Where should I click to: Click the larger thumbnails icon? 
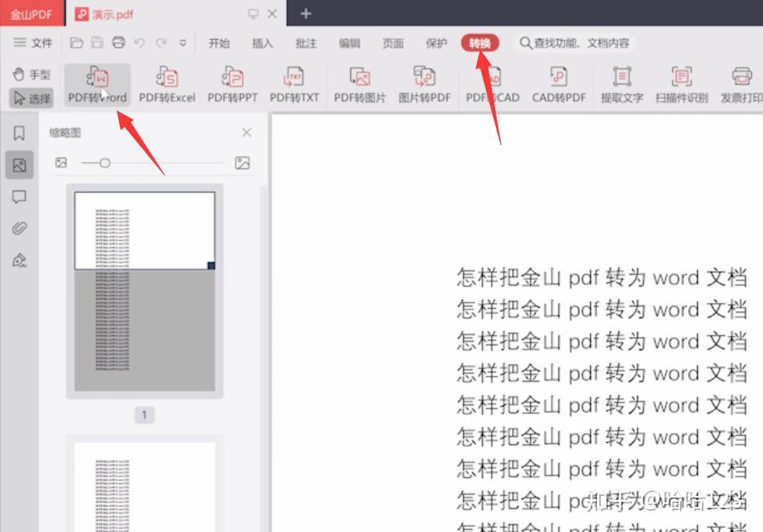(242, 162)
